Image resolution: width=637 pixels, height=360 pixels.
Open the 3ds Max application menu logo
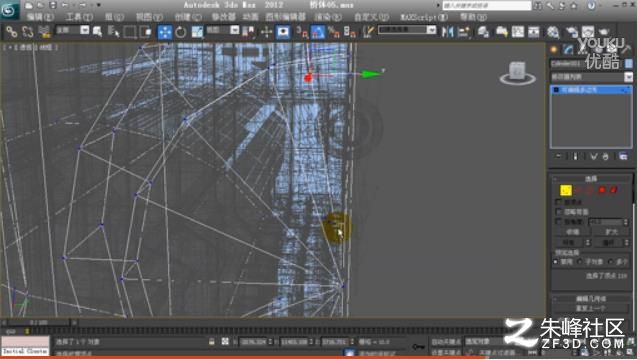(10, 10)
